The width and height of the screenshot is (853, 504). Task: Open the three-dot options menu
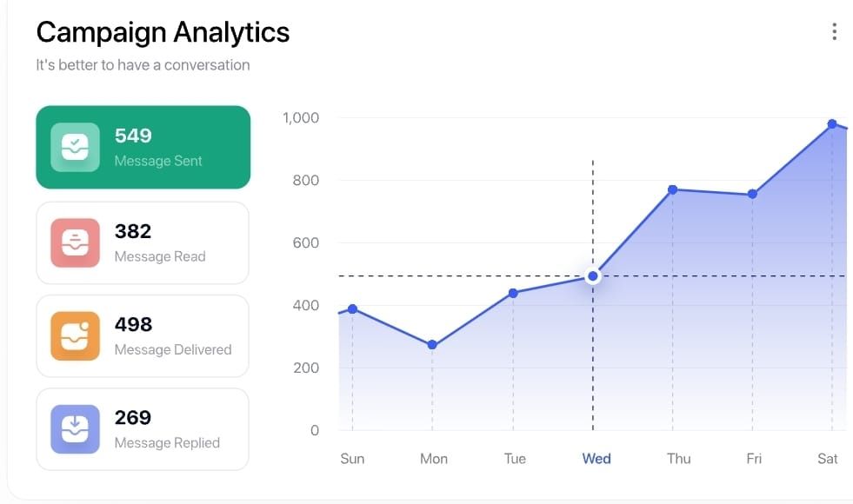click(x=834, y=32)
